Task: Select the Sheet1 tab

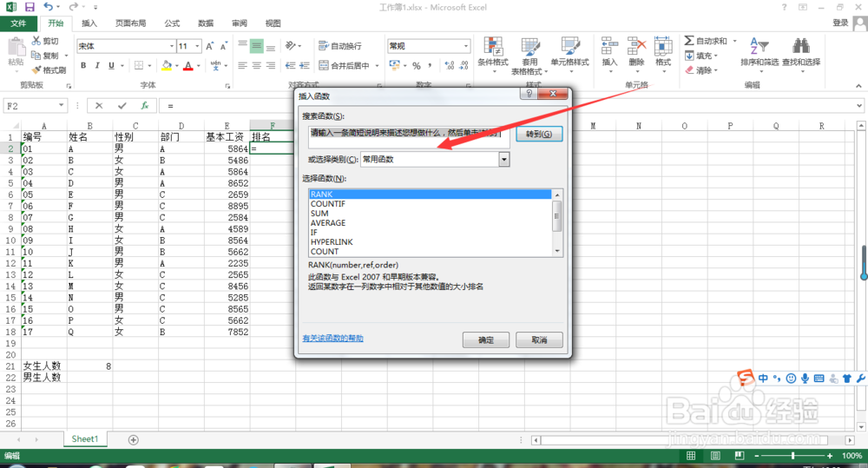Action: [85, 438]
